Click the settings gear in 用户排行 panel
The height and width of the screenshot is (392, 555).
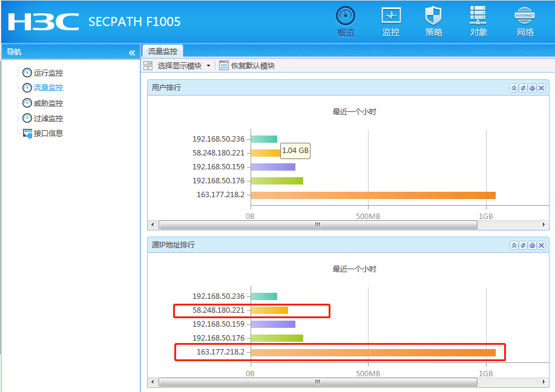tap(533, 88)
